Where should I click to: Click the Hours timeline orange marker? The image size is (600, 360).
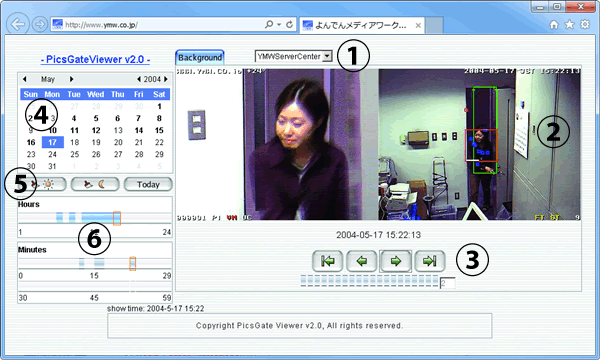pyautogui.click(x=117, y=218)
